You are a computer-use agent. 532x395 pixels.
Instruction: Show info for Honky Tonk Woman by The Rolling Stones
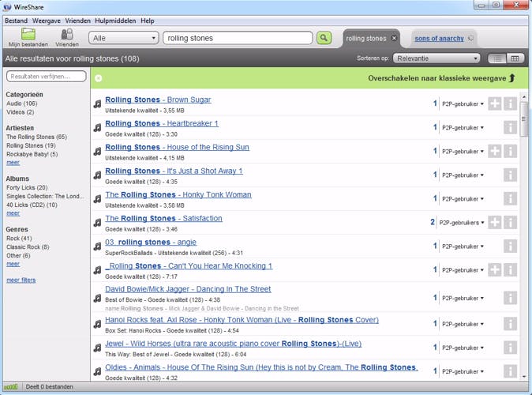click(x=510, y=199)
